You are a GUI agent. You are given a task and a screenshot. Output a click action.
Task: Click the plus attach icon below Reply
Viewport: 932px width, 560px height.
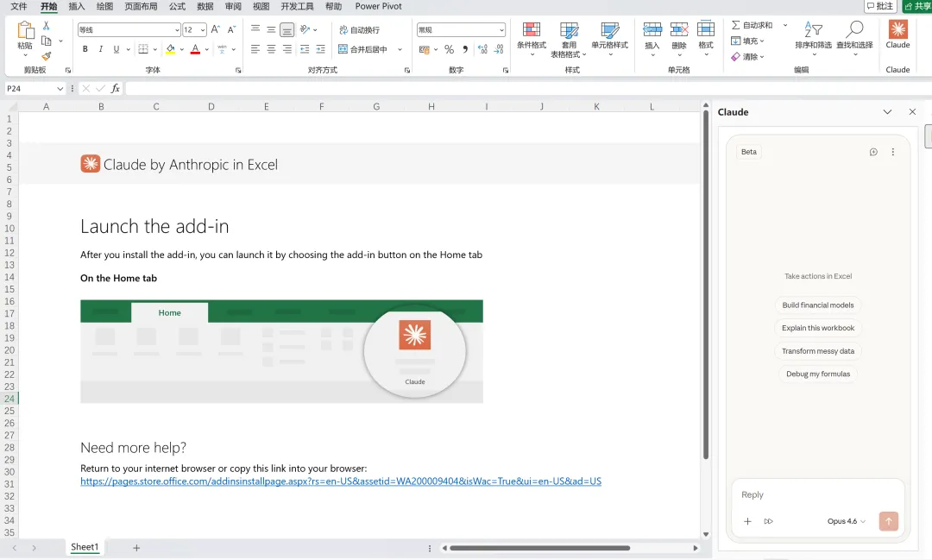pyautogui.click(x=747, y=521)
